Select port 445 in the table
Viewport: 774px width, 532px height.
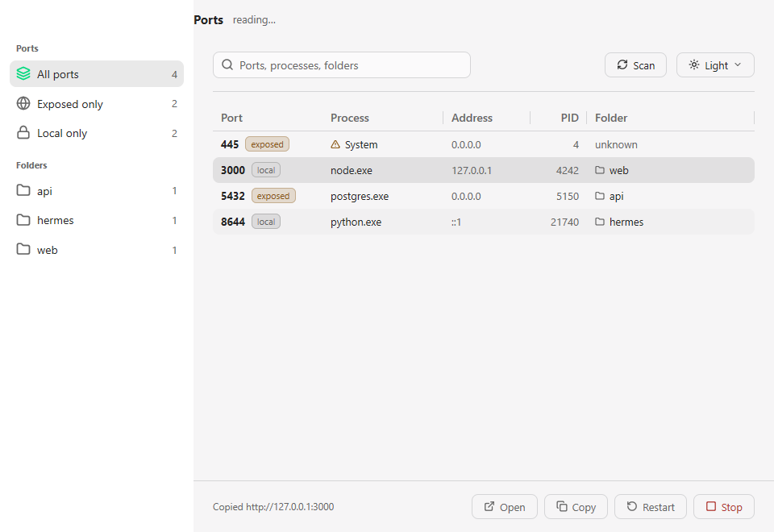click(x=484, y=144)
